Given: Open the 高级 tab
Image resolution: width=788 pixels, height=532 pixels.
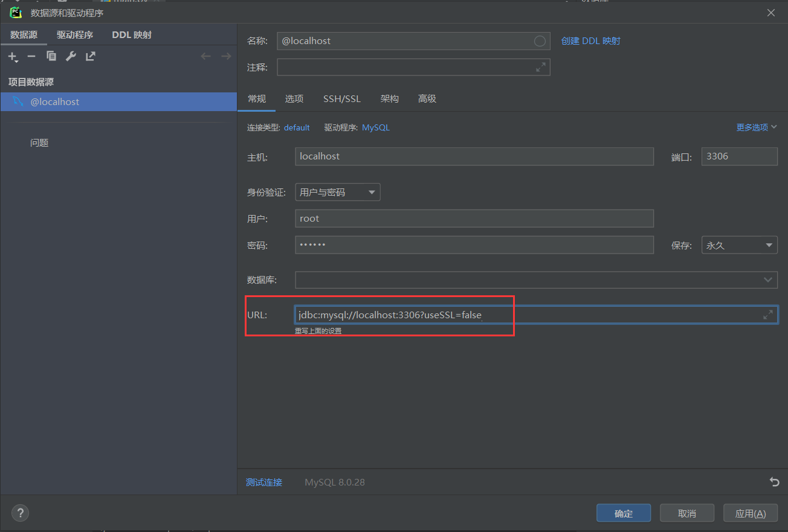Looking at the screenshot, I should 427,98.
